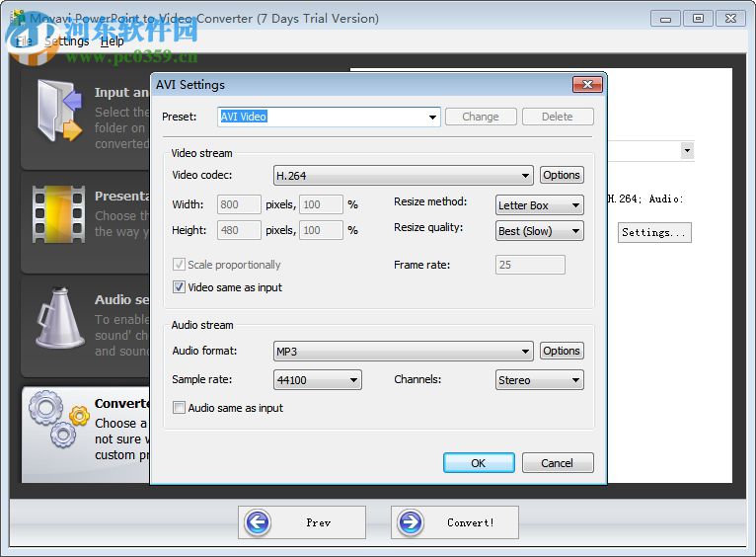Open the File menu

coord(24,41)
